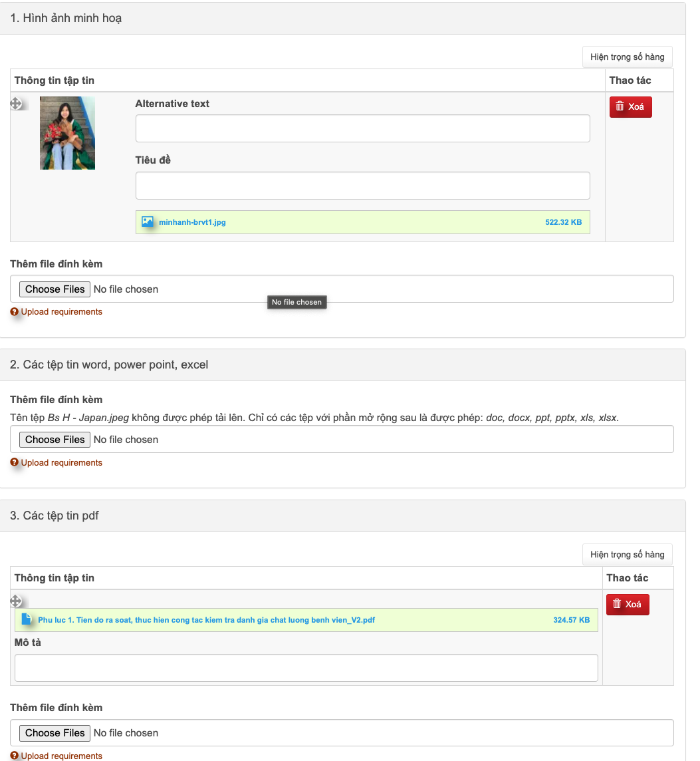Show row weights in image section
The image size is (700, 761).
point(627,57)
